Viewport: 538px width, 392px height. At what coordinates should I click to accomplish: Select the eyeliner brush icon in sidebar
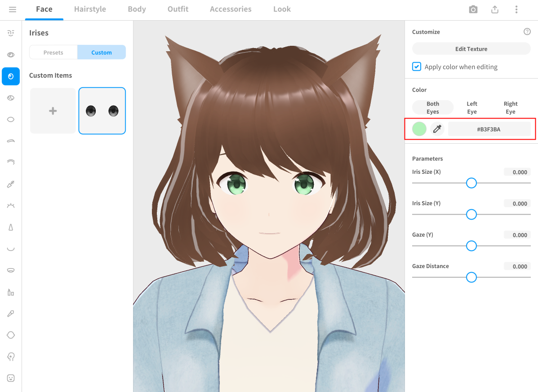click(11, 184)
